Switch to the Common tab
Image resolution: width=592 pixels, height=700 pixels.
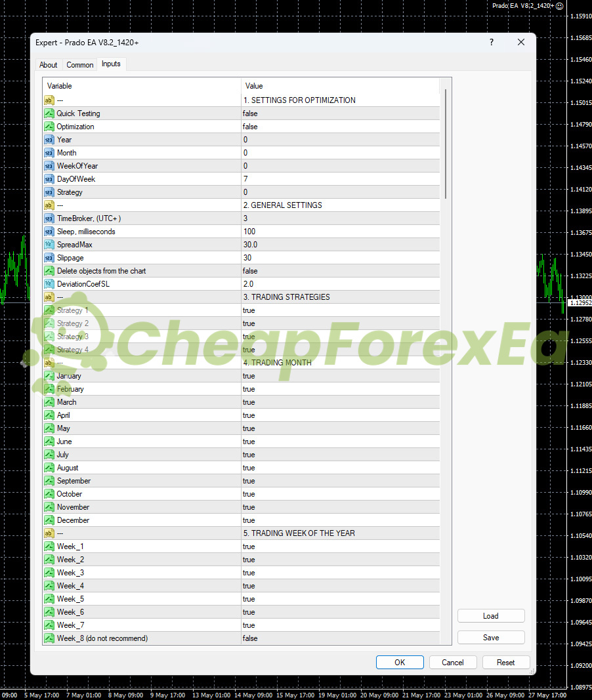coord(80,65)
